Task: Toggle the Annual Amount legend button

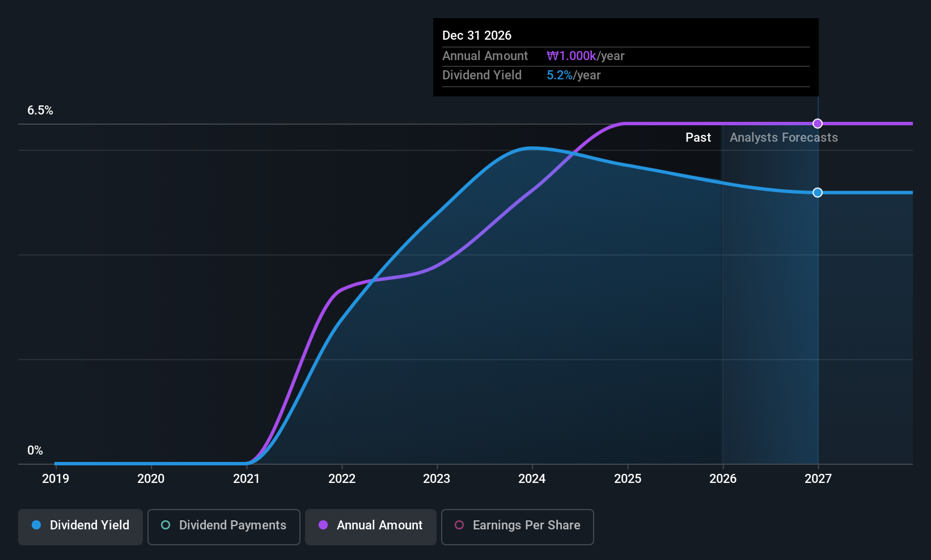Action: (371, 527)
